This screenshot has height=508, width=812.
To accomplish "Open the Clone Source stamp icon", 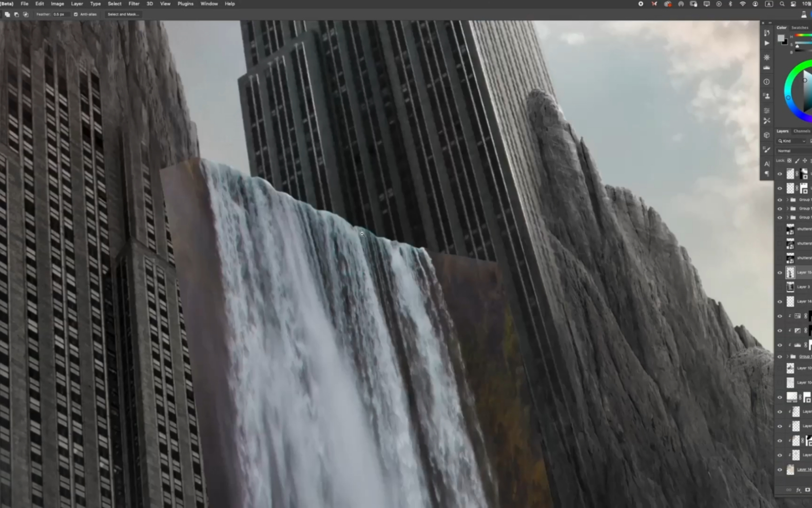I will (766, 96).
